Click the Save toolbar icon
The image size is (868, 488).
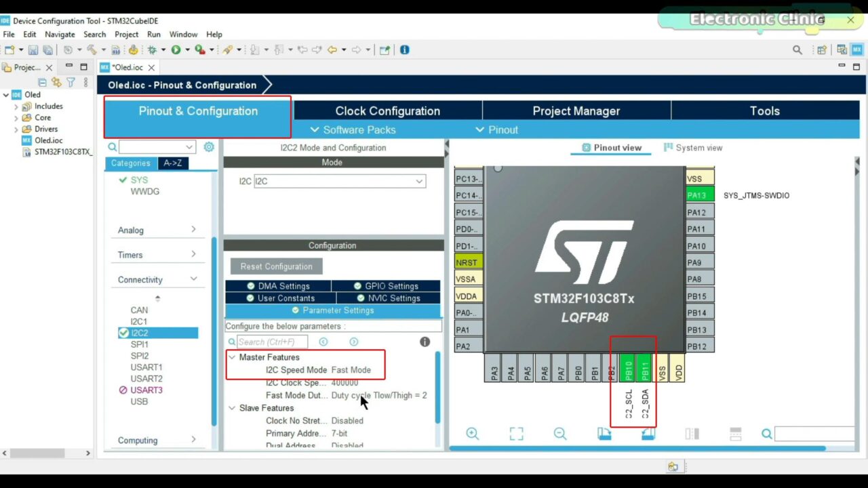click(x=33, y=50)
